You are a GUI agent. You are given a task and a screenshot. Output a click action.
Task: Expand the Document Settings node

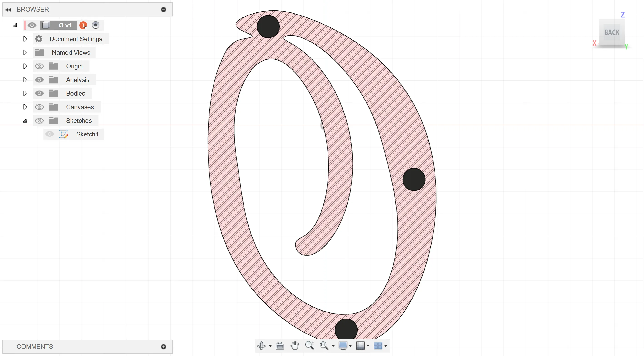click(x=25, y=39)
